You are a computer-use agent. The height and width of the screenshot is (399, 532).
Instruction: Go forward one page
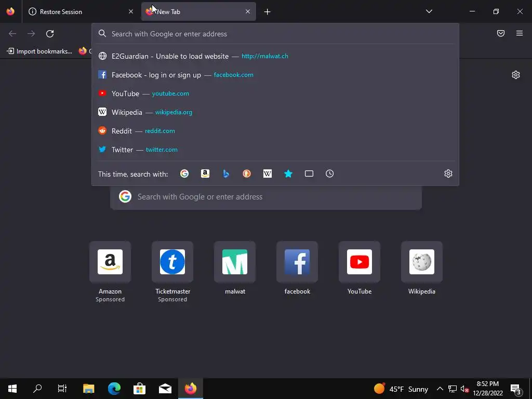click(x=31, y=34)
